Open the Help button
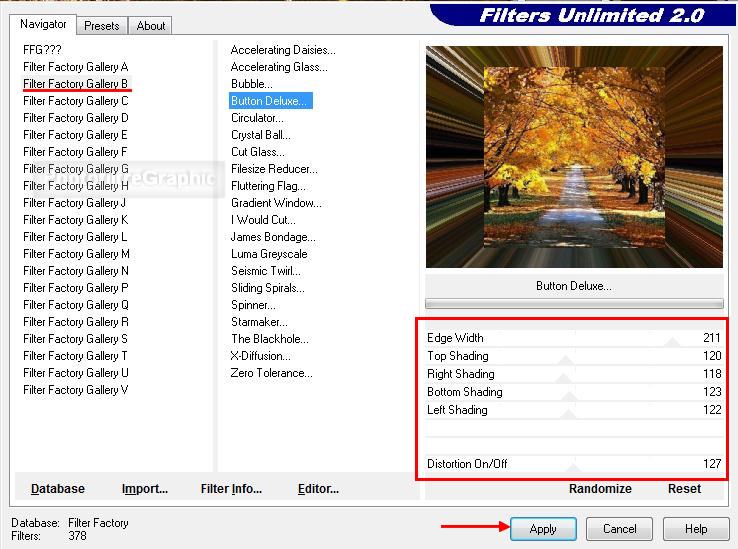The height and width of the screenshot is (549, 738). pos(696,529)
